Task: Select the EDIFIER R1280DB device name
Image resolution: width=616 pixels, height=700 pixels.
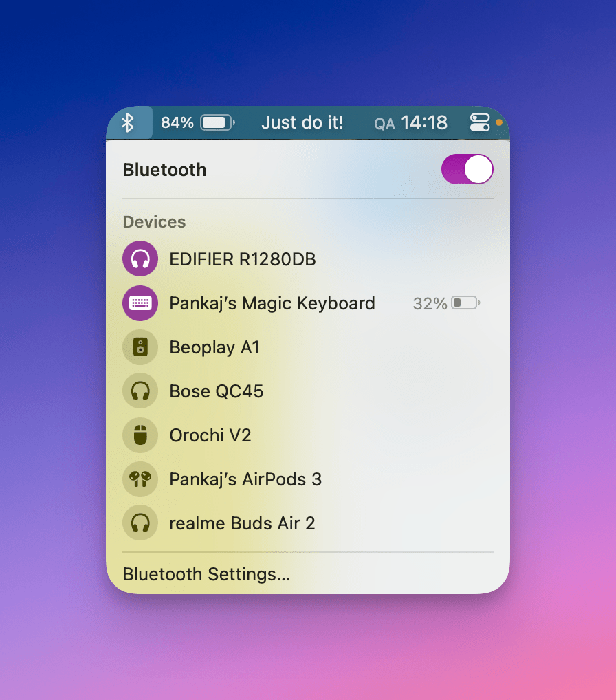Action: pos(243,259)
